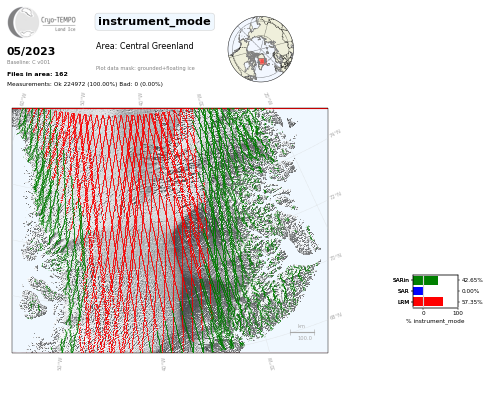Select the SARin legend label

pyautogui.click(x=401, y=280)
